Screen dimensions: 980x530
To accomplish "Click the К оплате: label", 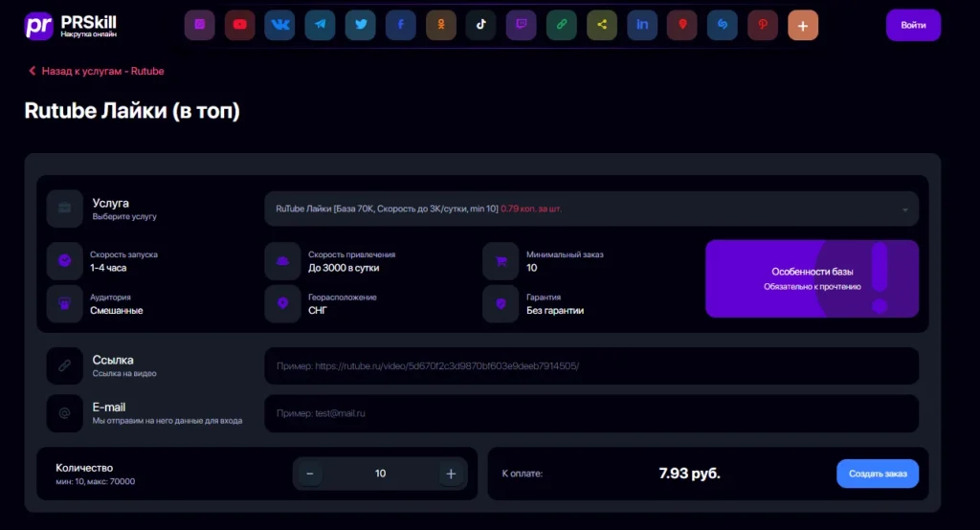I will 522,474.
